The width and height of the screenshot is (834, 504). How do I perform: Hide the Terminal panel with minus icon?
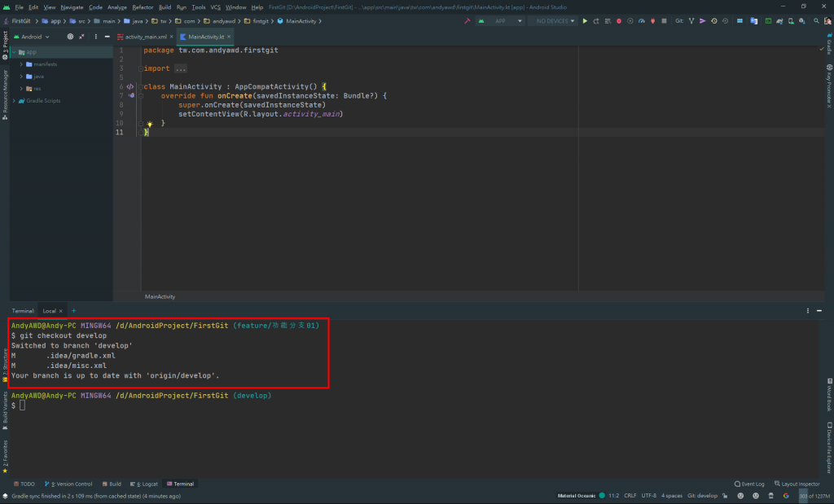click(819, 311)
